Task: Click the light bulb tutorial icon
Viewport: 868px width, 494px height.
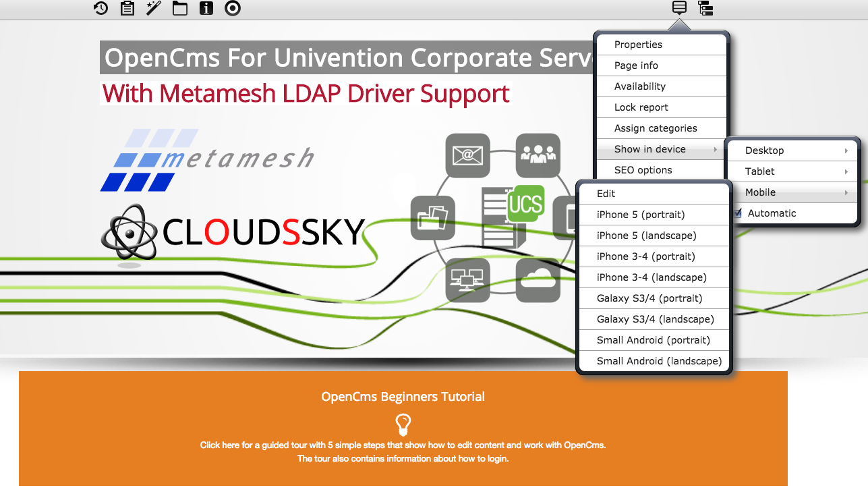Action: pyautogui.click(x=403, y=424)
